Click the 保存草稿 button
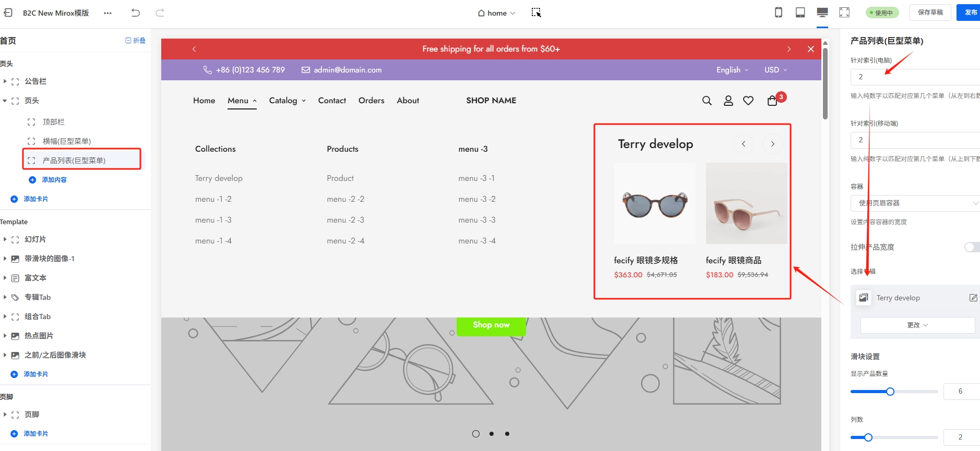980x451 pixels. pos(930,13)
